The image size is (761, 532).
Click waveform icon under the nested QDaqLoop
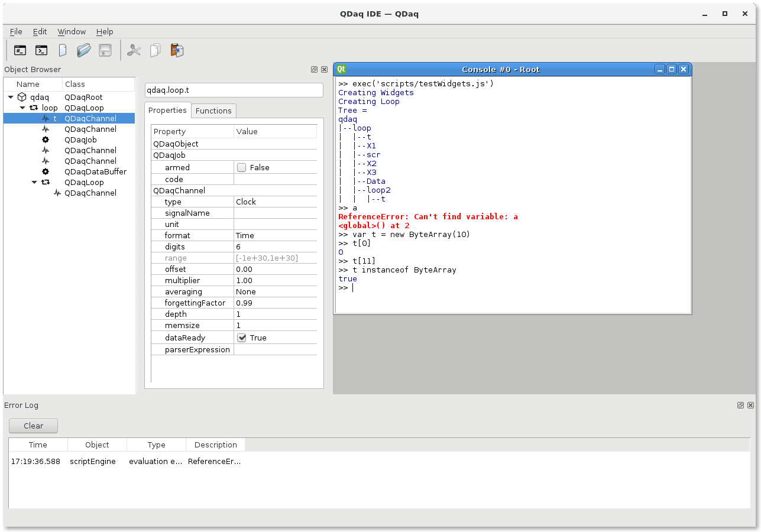57,193
